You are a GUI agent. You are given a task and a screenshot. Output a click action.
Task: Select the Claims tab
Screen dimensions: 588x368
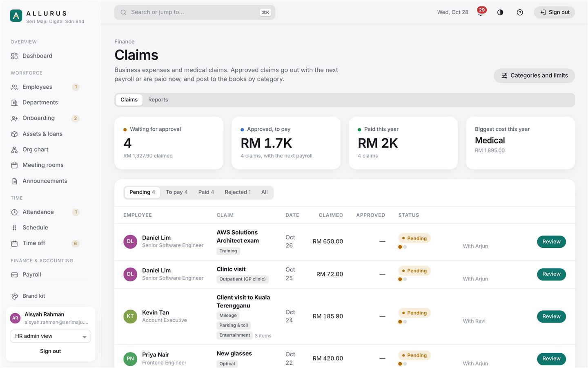click(129, 100)
